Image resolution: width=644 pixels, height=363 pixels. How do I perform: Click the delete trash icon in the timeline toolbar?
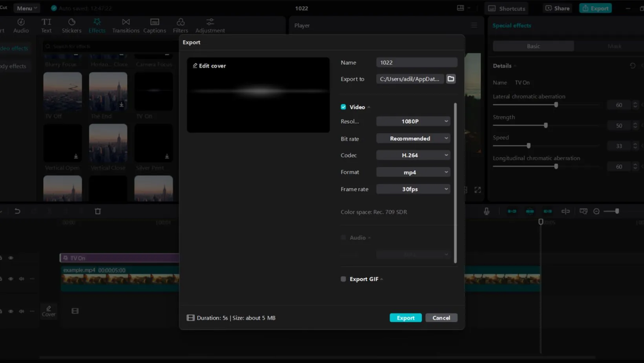click(98, 211)
